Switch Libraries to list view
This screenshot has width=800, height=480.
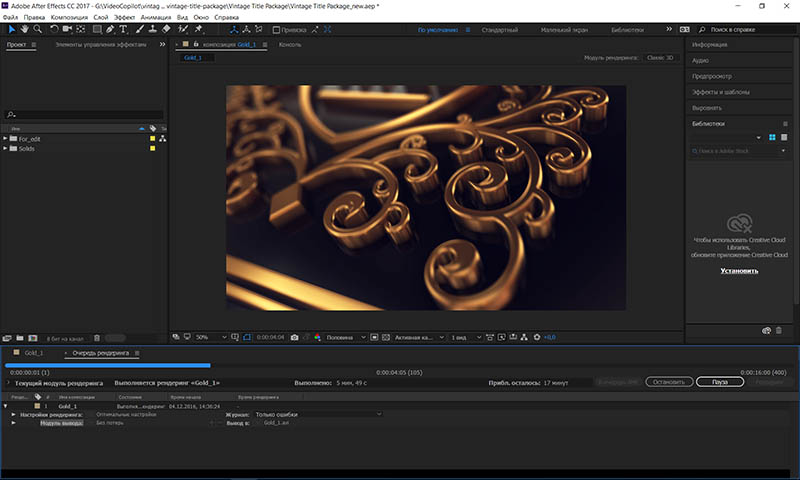point(784,137)
